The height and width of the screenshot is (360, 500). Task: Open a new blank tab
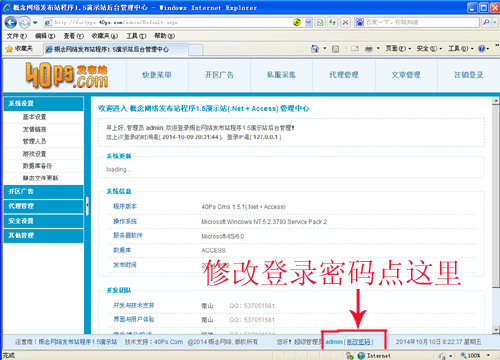[196, 50]
